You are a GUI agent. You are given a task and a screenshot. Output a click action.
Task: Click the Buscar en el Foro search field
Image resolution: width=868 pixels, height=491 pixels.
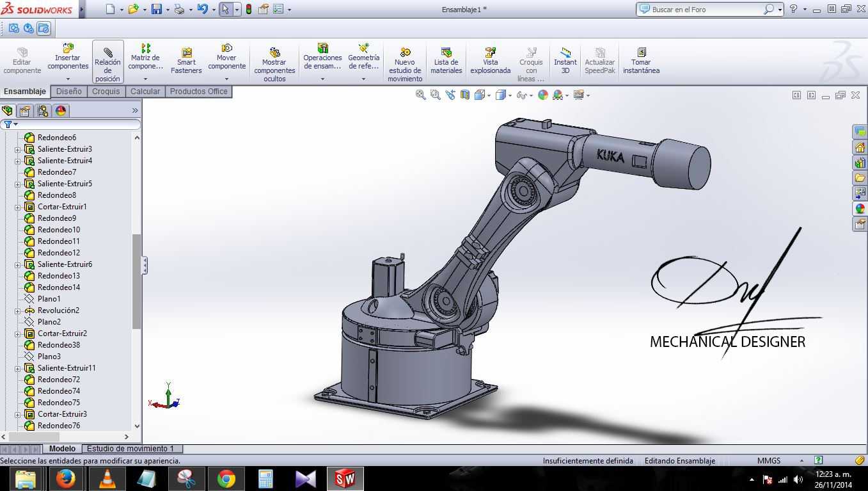click(707, 10)
